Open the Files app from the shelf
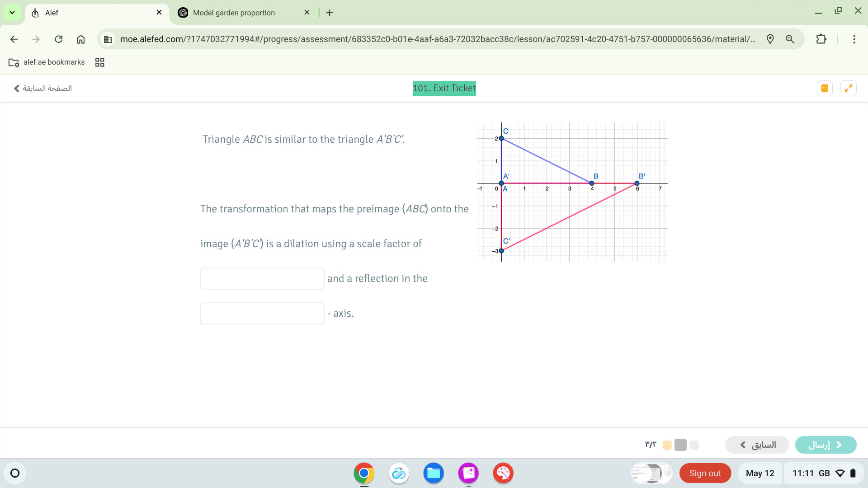 click(434, 473)
